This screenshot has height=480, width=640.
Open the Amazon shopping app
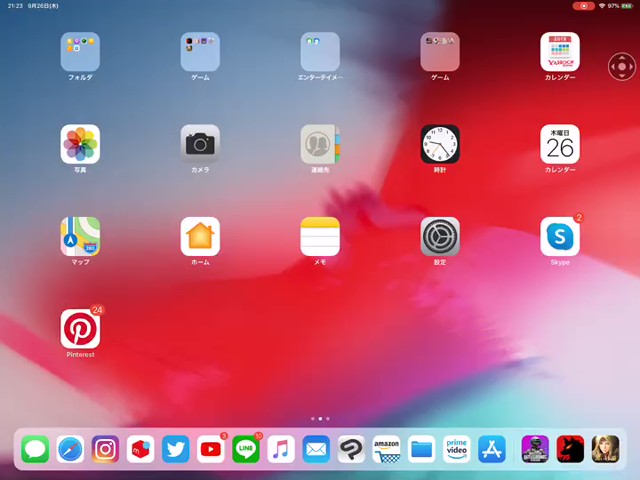click(386, 449)
